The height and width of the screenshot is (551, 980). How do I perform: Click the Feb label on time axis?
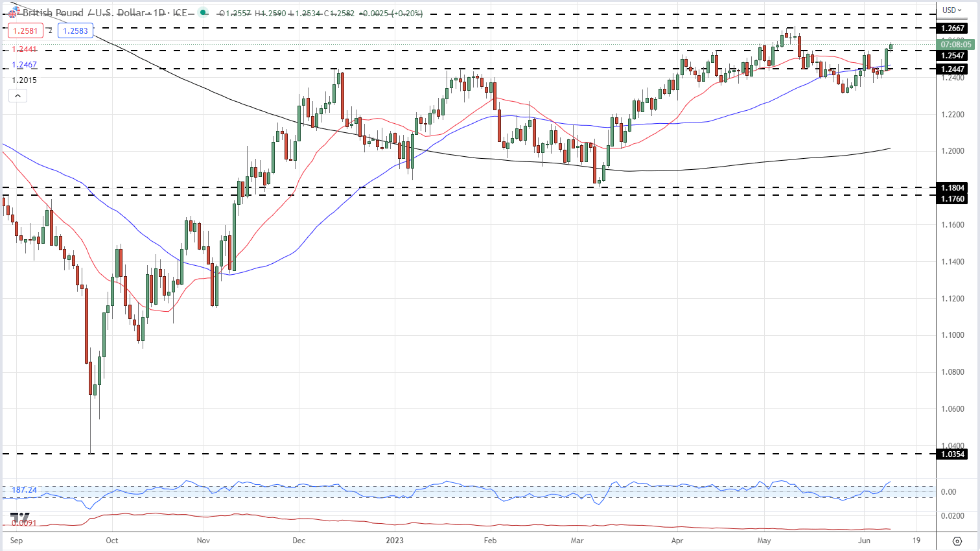coord(490,541)
